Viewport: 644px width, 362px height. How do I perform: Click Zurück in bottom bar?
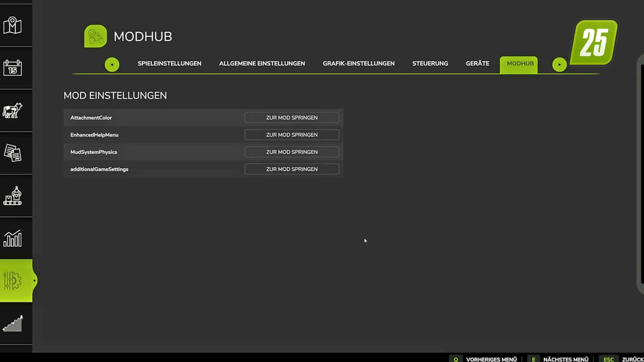tap(633, 359)
